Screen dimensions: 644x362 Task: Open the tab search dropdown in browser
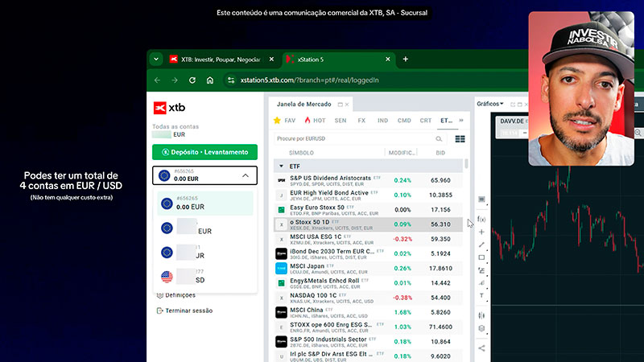click(156, 59)
